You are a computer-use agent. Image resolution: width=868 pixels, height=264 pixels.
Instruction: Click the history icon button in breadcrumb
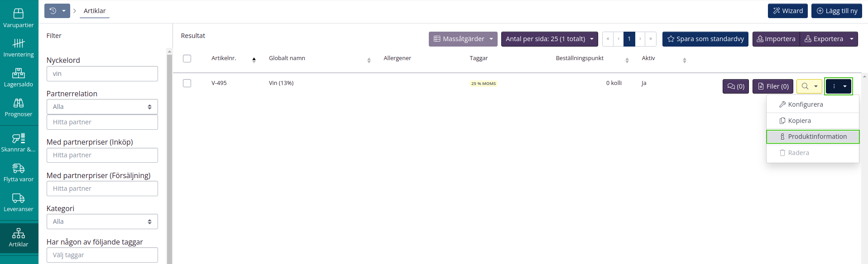tap(53, 11)
